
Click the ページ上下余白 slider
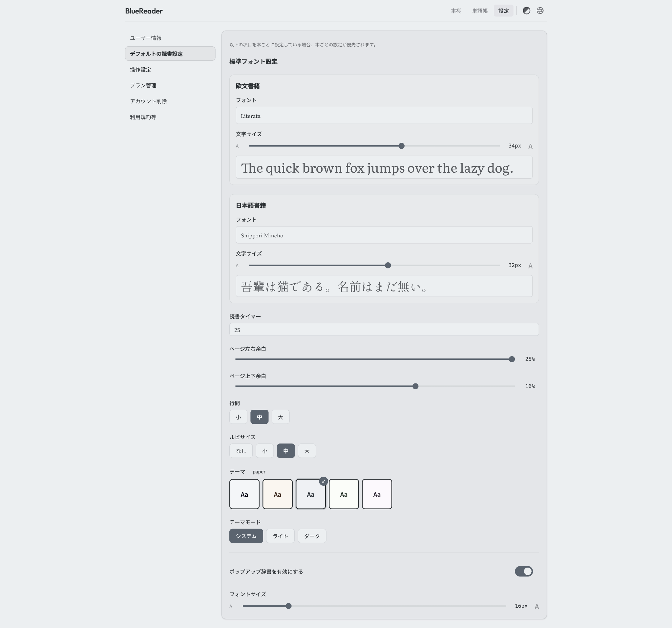[x=375, y=386]
